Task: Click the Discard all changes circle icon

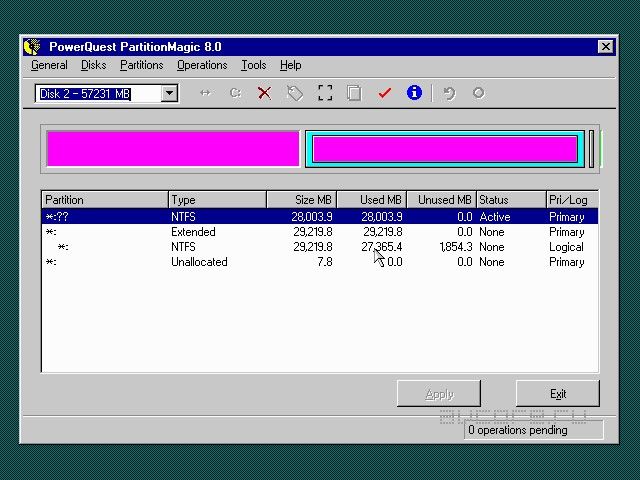Action: pos(478,93)
